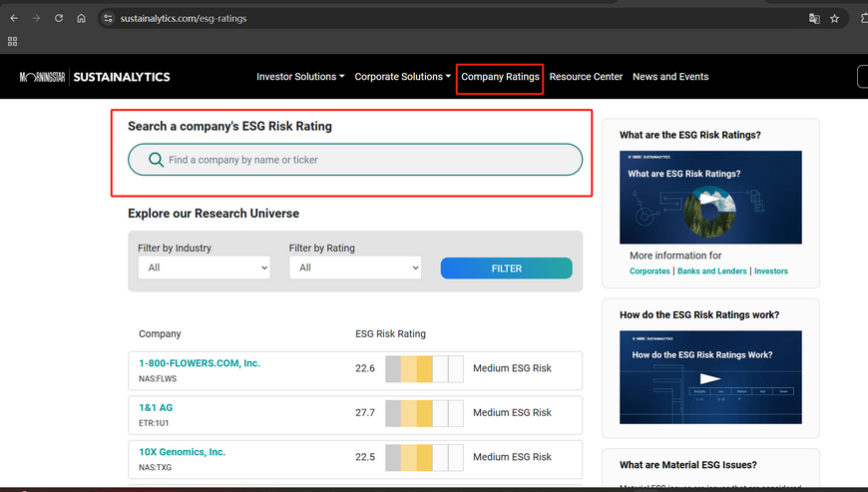Click the Banks and Lenders link
The height and width of the screenshot is (492, 868).
click(712, 271)
